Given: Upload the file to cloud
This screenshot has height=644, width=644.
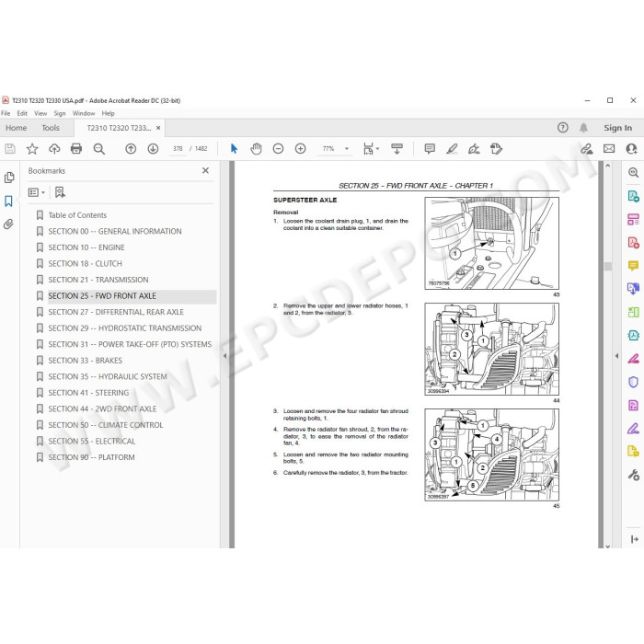Looking at the screenshot, I should tap(54, 149).
